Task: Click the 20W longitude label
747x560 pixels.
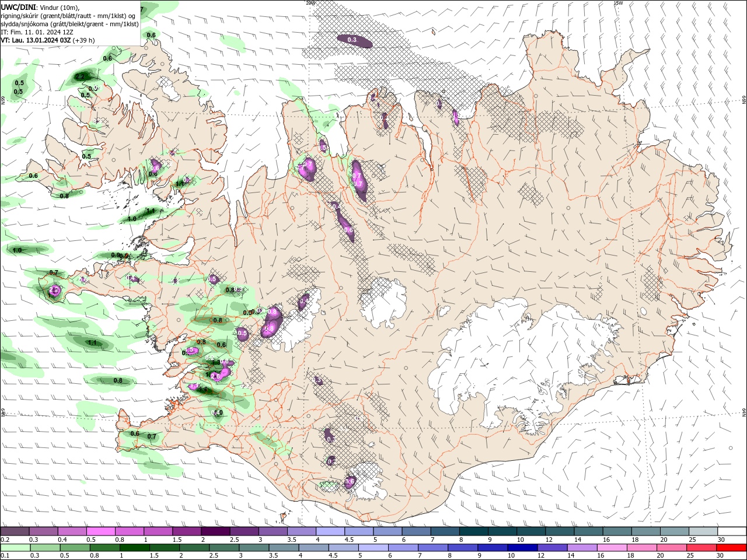Action: point(310,3)
